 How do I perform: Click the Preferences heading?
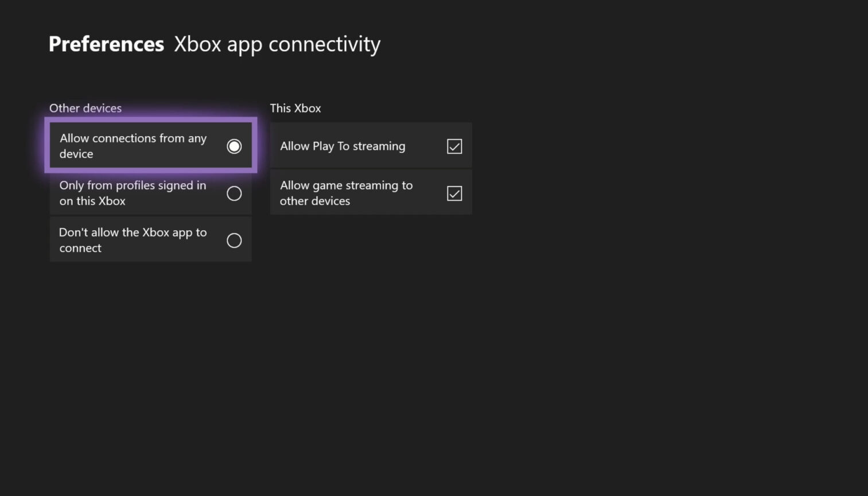click(x=106, y=44)
